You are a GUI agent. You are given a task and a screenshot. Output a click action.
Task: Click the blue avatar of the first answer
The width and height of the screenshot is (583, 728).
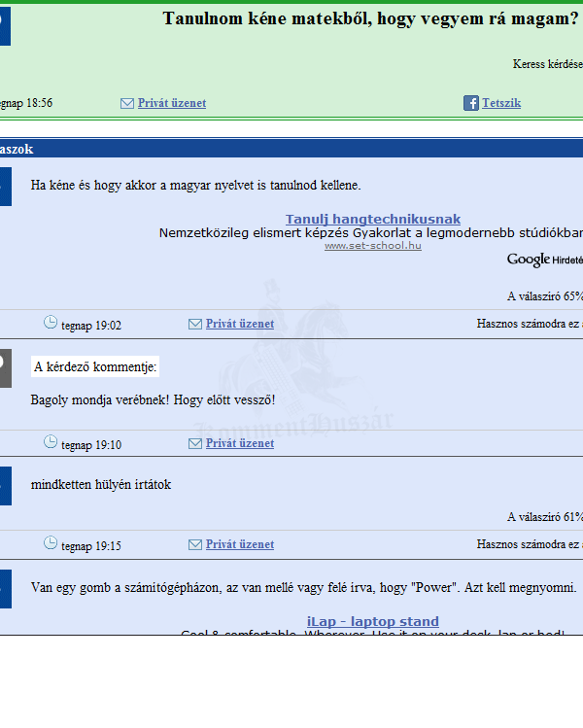pyautogui.click(x=5, y=186)
